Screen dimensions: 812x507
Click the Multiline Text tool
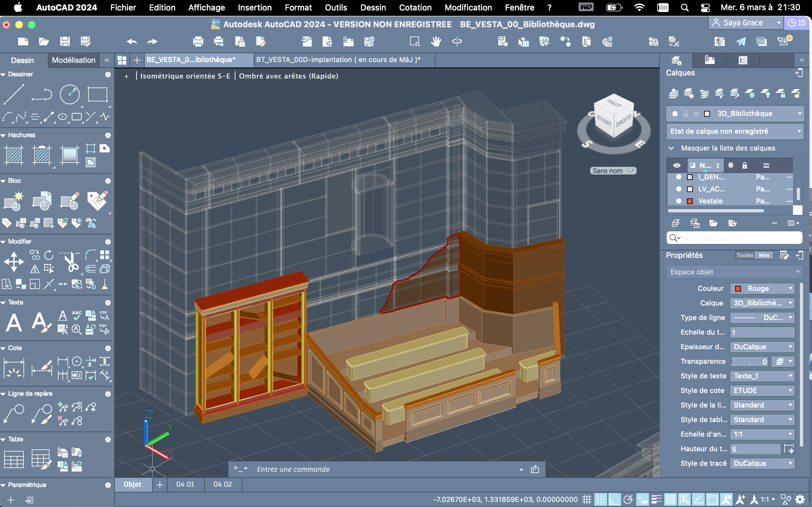(x=14, y=323)
